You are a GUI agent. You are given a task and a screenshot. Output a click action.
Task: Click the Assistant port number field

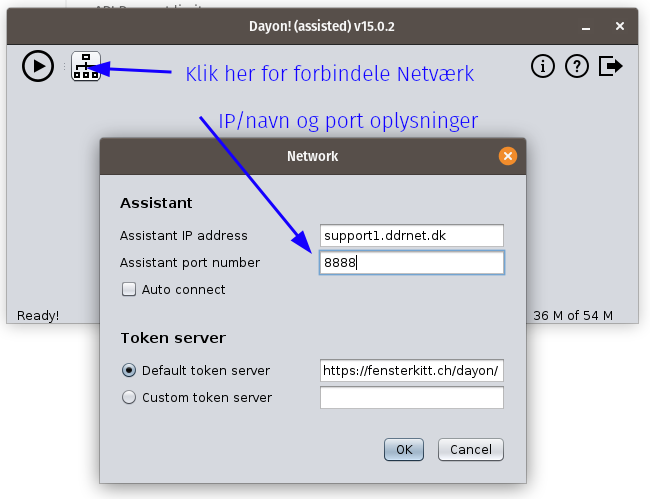point(412,262)
